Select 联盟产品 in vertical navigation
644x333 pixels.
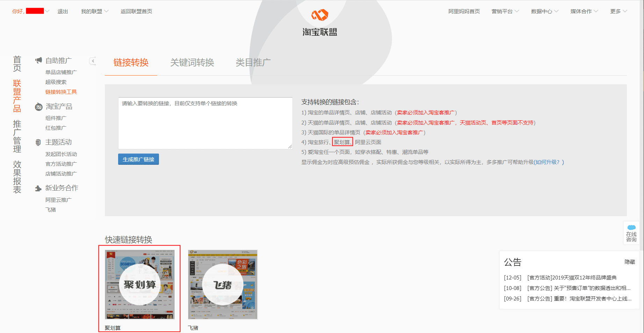(x=17, y=96)
